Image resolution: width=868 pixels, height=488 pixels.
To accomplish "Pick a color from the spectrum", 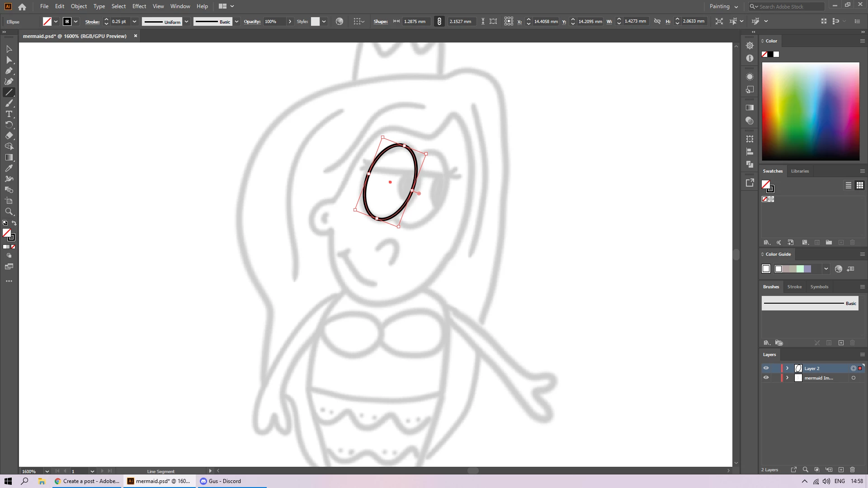I will pos(810,111).
